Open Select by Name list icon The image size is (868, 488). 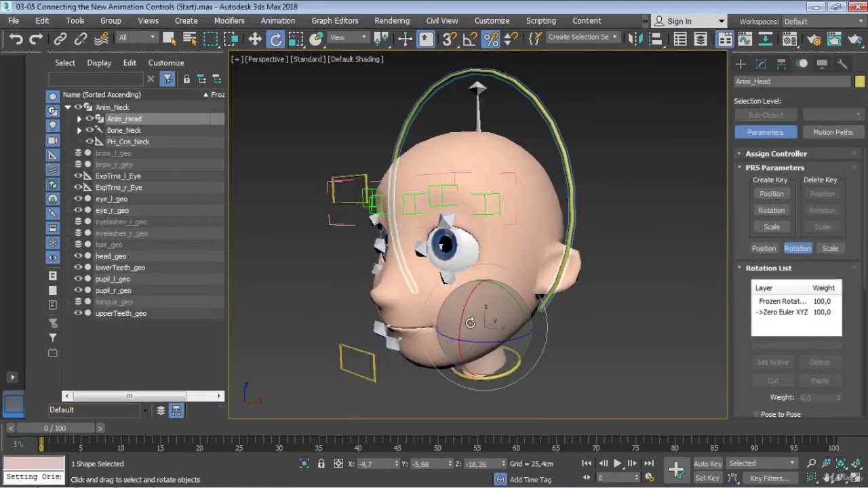tap(190, 39)
